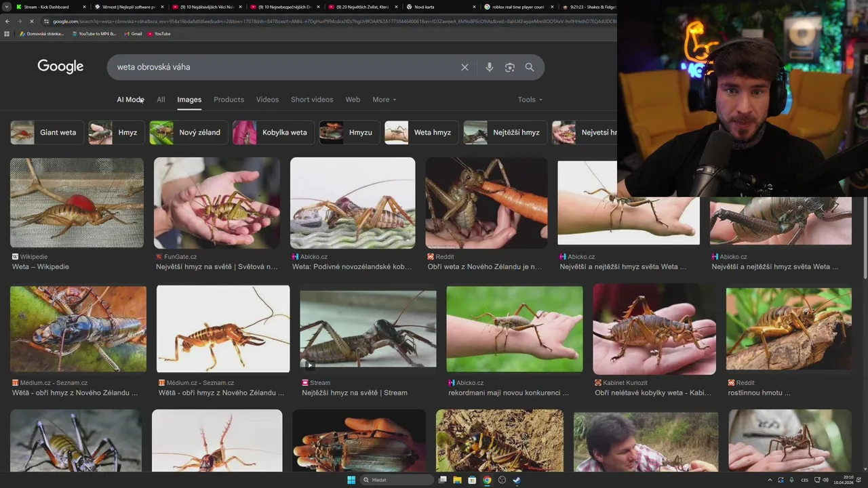Screen dimensions: 868x488
Task: Click the page vertical scrollbar
Action: point(865,237)
